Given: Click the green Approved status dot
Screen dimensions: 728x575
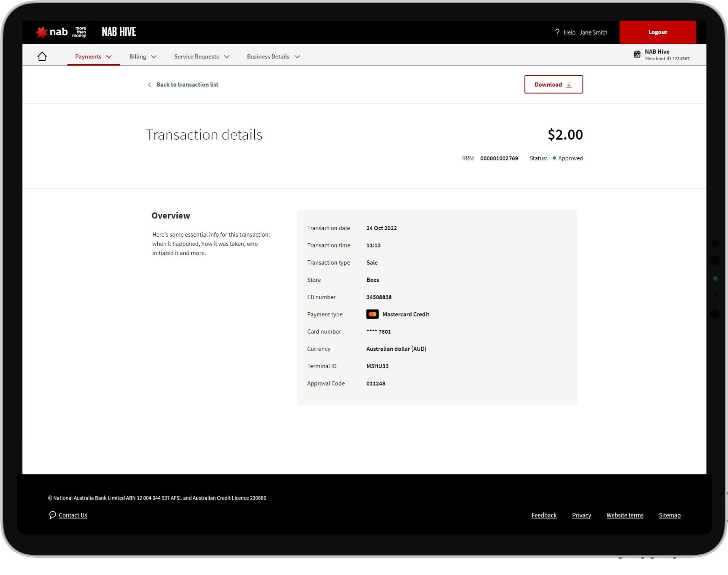Looking at the screenshot, I should pyautogui.click(x=554, y=158).
